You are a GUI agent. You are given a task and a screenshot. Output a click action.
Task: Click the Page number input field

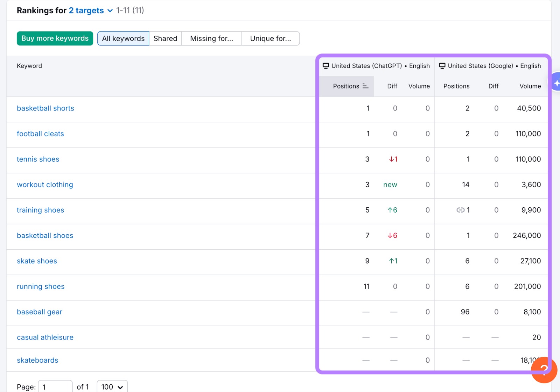point(55,387)
